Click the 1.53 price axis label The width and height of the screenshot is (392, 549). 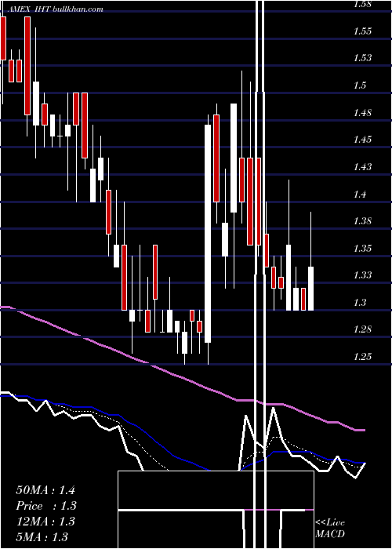coord(362,58)
